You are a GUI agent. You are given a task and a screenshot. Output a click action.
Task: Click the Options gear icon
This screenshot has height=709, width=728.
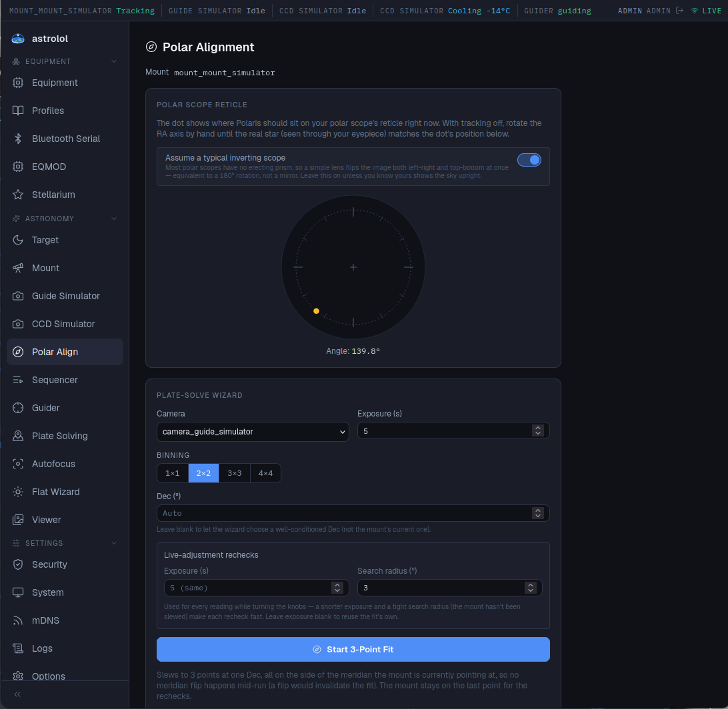click(18, 676)
